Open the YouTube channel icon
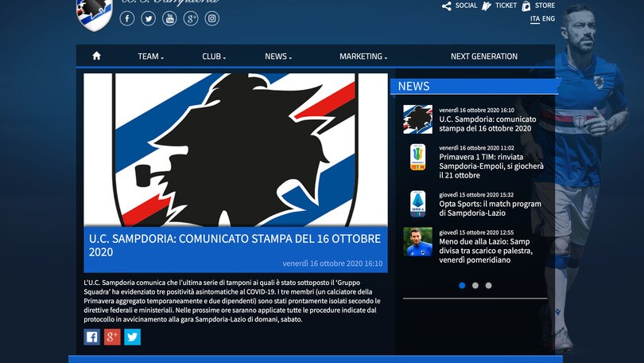 point(169,18)
